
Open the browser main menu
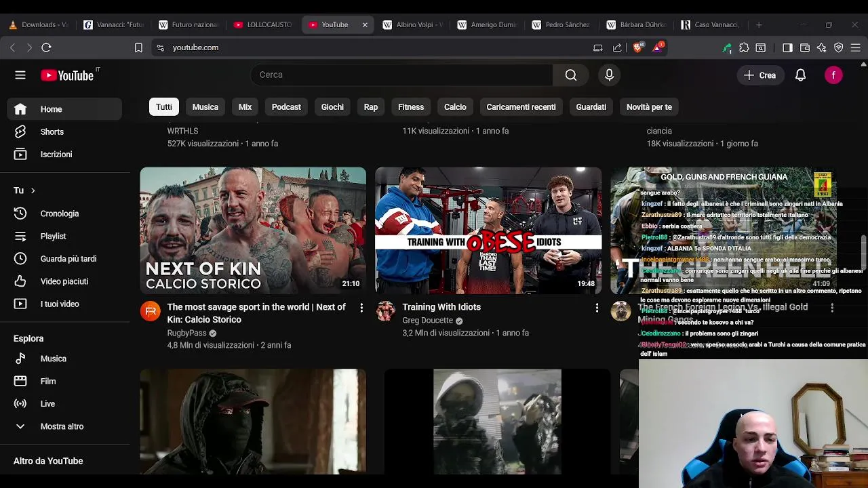[x=856, y=47]
